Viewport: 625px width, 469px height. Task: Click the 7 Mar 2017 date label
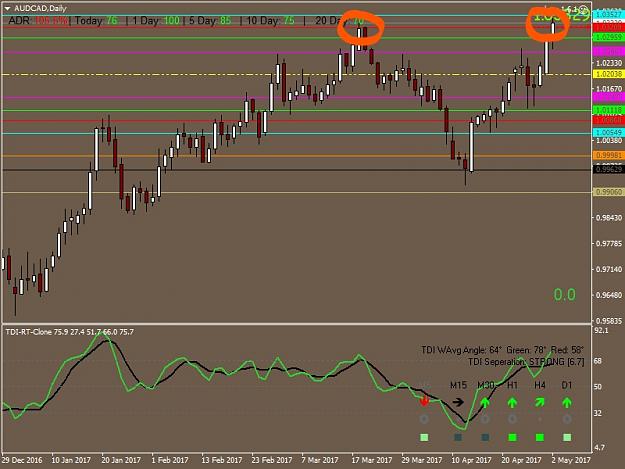point(320,460)
